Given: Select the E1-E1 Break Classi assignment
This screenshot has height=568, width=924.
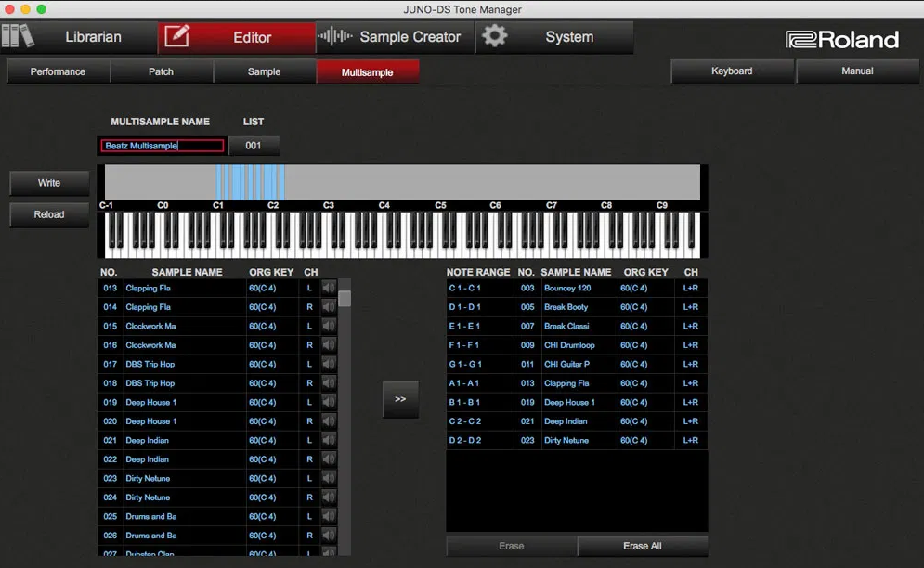Looking at the screenshot, I should point(577,326).
